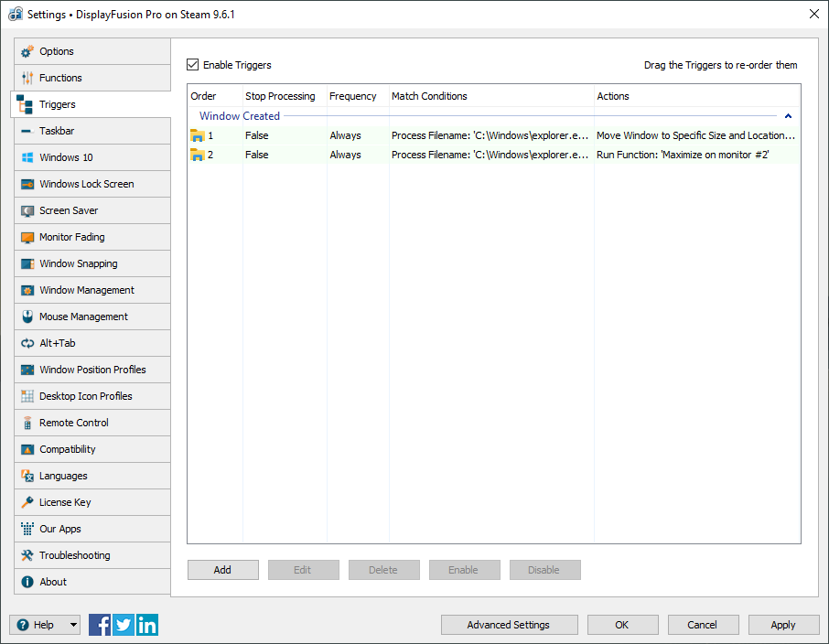
Task: Select the explorer icon of trigger 1
Action: click(x=197, y=135)
